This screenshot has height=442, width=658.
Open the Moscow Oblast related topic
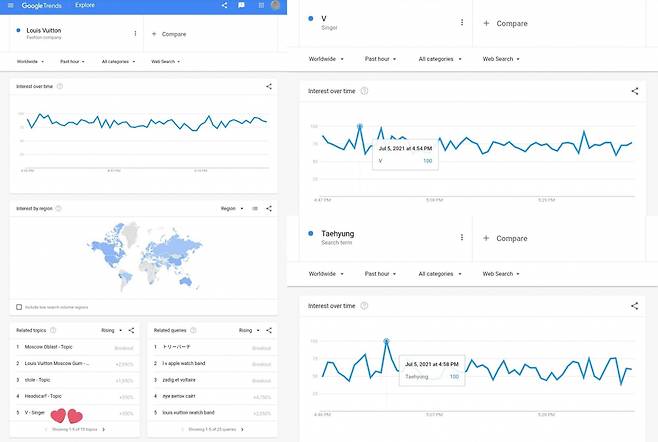tap(48, 347)
